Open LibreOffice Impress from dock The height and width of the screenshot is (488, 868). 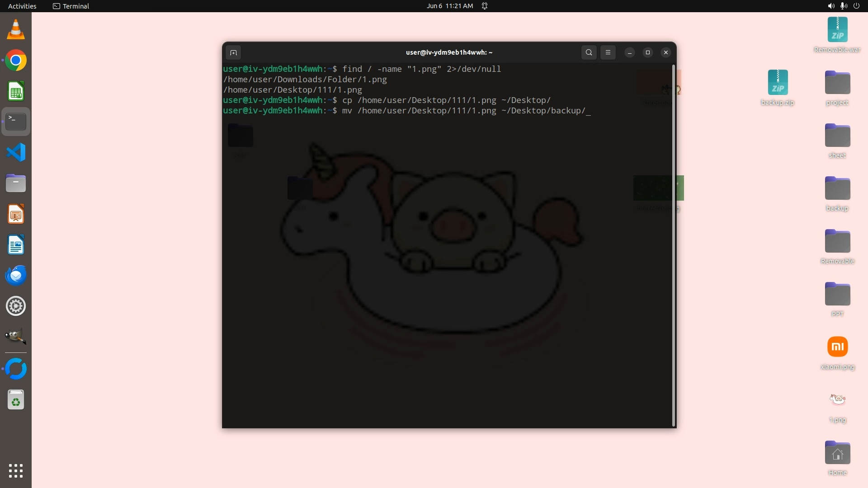(x=16, y=214)
